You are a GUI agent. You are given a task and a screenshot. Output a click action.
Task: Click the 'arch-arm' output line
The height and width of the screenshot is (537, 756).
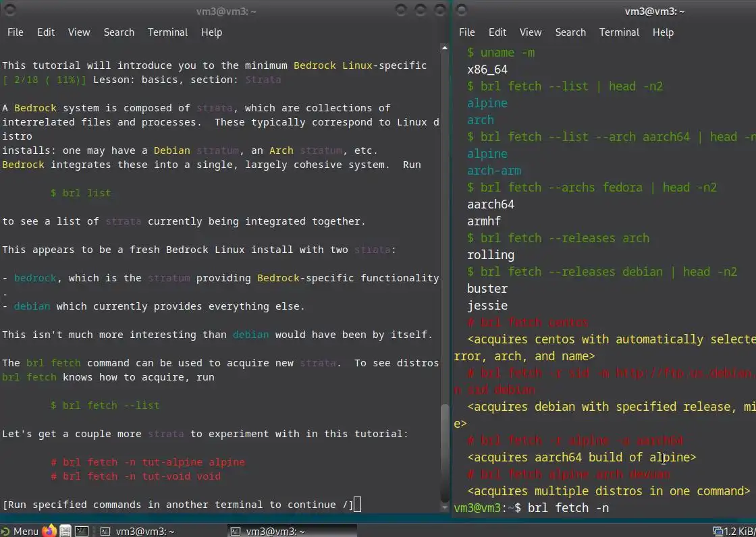(494, 171)
